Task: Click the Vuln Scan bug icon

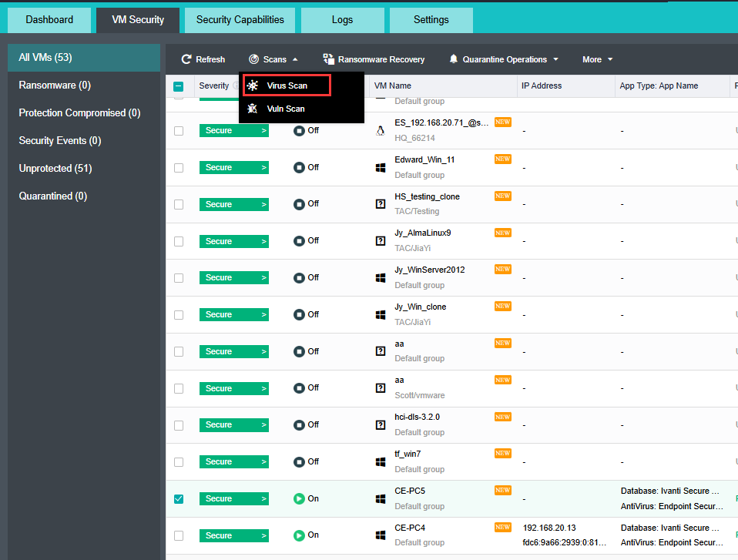Action: (253, 109)
